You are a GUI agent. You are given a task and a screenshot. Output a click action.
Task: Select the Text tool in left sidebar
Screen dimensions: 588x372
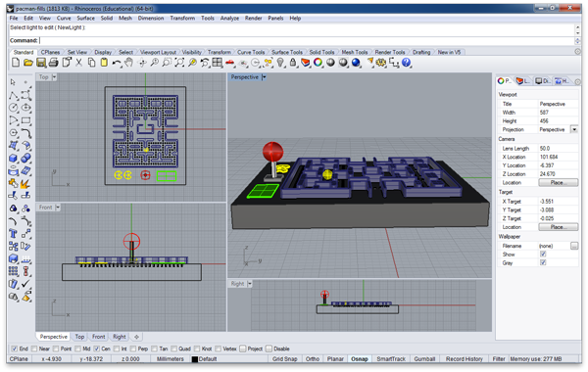pyautogui.click(x=13, y=234)
